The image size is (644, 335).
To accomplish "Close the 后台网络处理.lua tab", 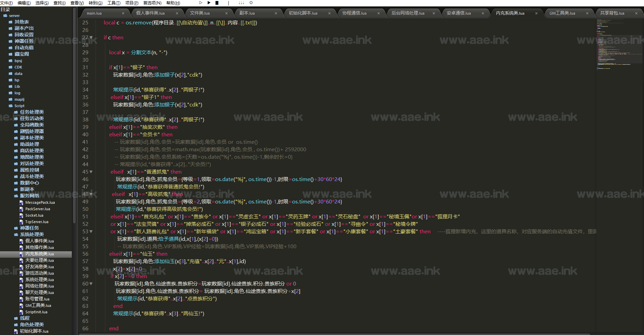I will 434,13.
